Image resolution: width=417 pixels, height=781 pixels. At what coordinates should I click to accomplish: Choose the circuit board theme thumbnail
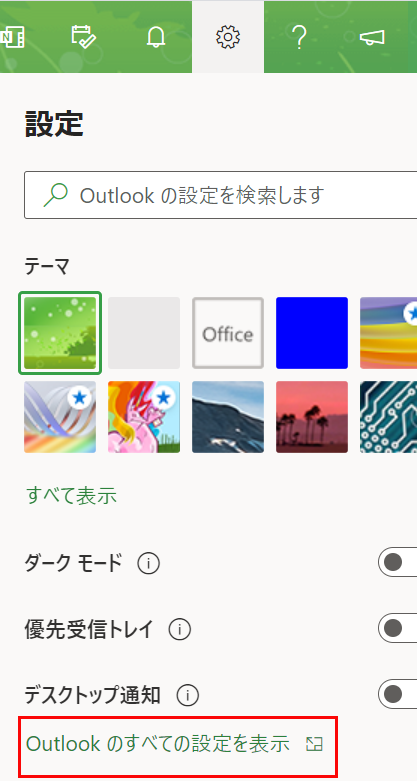[x=389, y=417]
